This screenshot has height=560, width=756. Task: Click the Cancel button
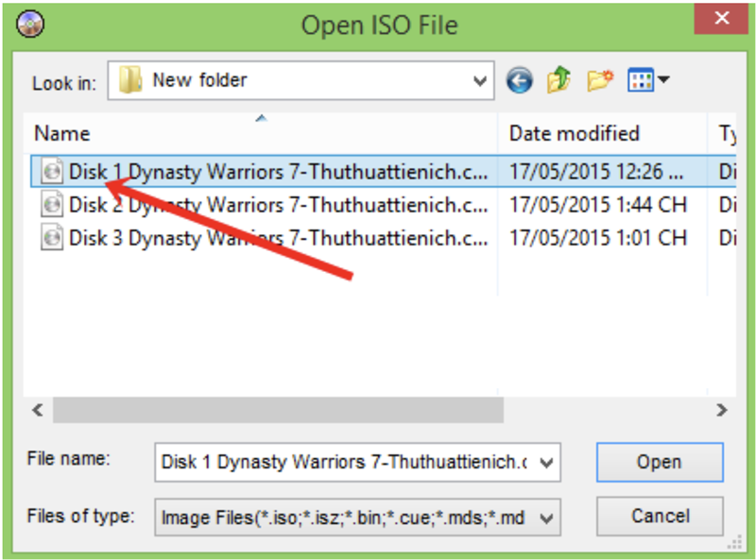(x=659, y=517)
